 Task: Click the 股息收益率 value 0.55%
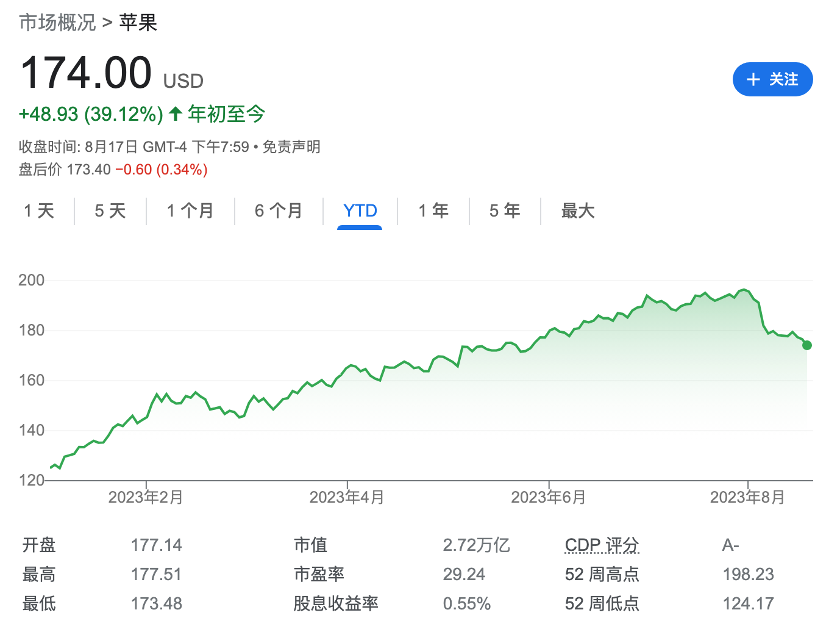(467, 603)
